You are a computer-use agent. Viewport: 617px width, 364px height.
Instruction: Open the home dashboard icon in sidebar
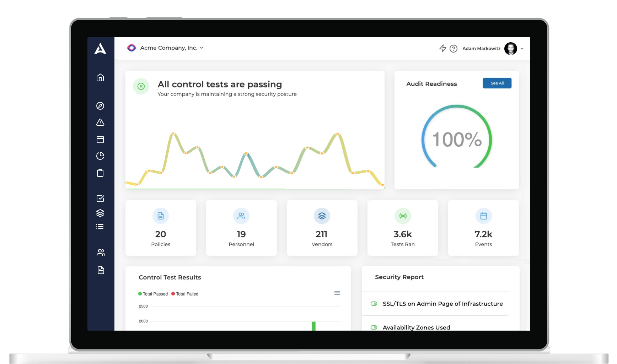100,77
